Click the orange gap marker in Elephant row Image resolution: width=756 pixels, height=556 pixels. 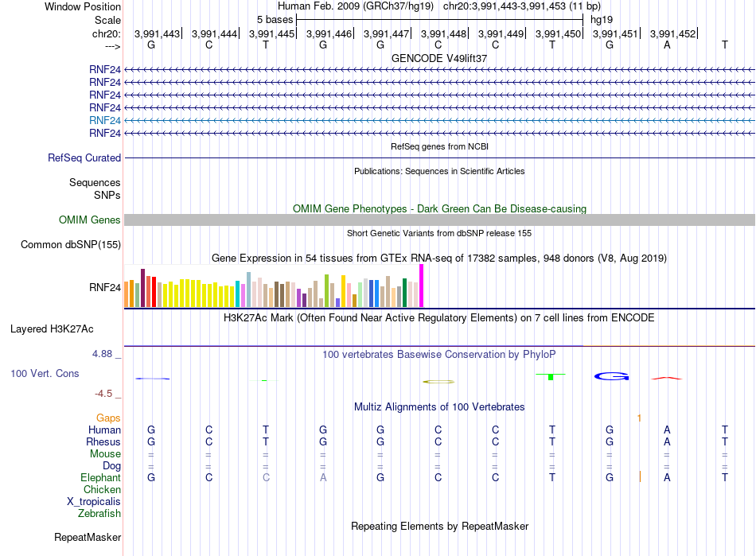(x=640, y=477)
